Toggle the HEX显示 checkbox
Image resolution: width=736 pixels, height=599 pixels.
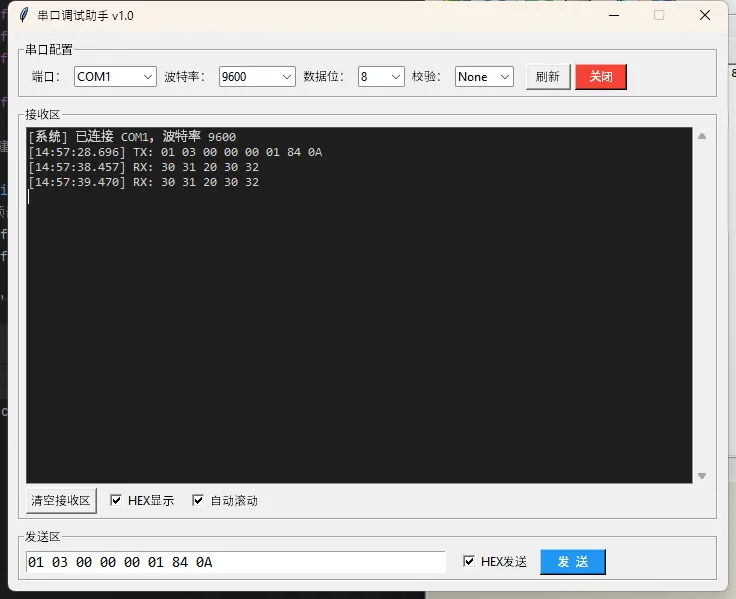coord(117,500)
